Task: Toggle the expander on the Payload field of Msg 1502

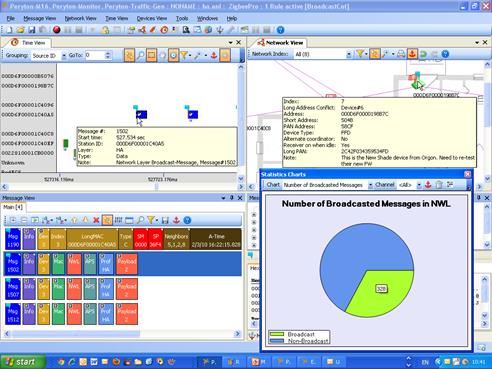Action: click(119, 255)
